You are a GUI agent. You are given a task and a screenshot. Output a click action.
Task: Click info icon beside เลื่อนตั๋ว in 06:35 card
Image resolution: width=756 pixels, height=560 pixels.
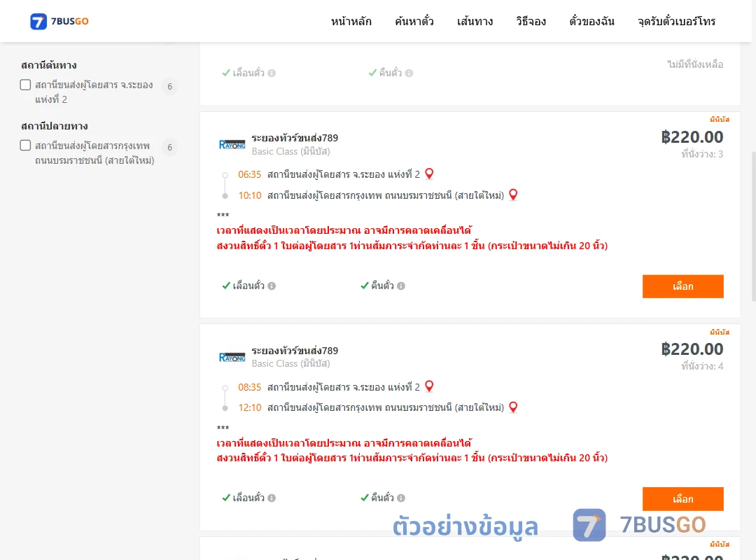point(272,286)
